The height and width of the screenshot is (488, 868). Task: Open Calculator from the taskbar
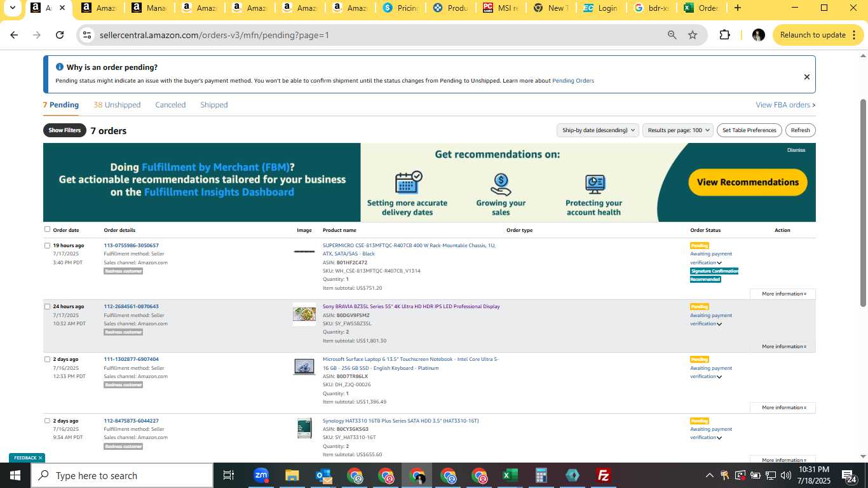pos(541,475)
